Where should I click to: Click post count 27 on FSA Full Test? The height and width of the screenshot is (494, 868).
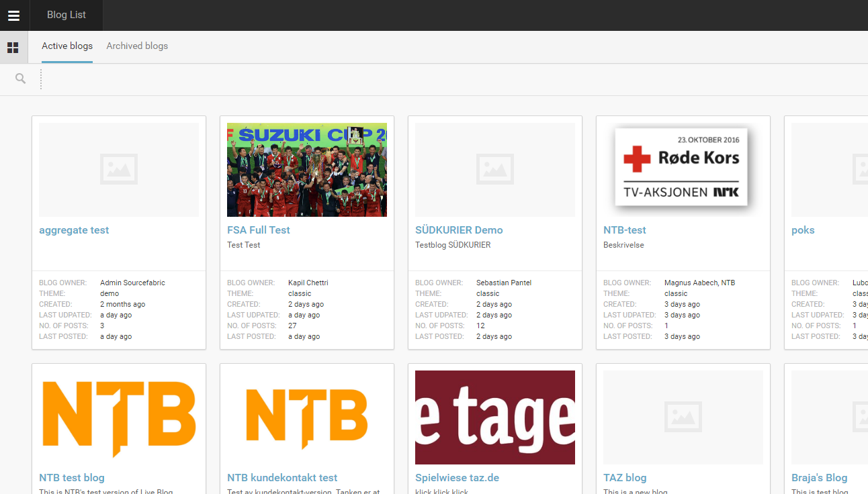[x=292, y=326]
